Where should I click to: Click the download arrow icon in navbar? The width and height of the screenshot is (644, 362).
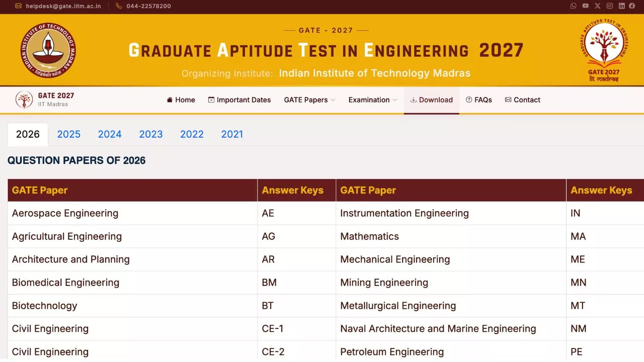pyautogui.click(x=414, y=100)
